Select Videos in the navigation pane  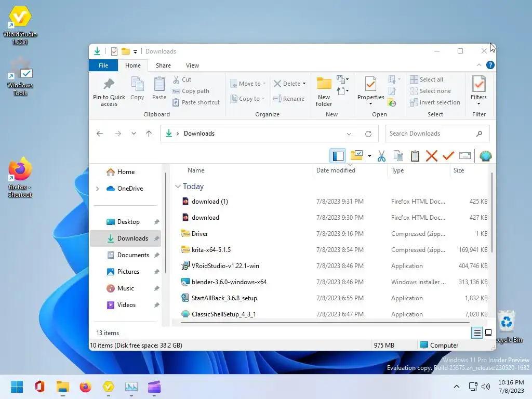pyautogui.click(x=126, y=305)
